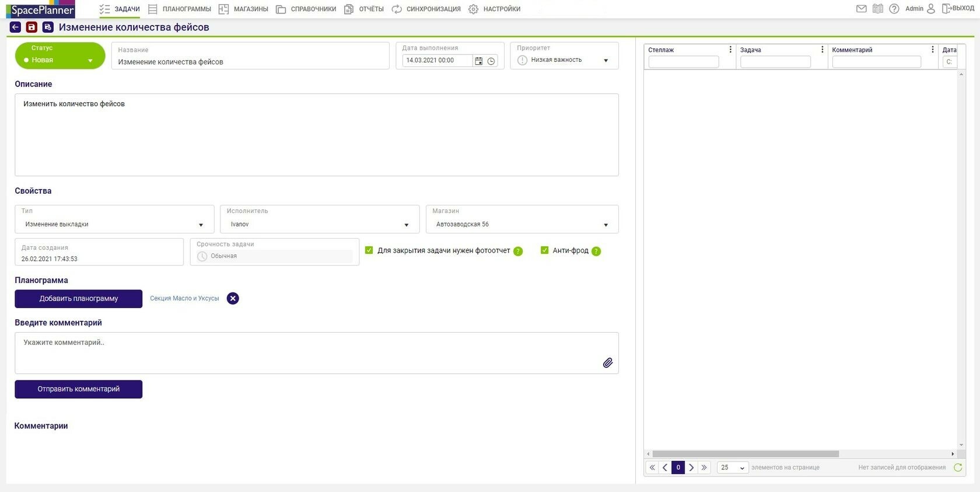Click the red save icon
This screenshot has height=492, width=980.
point(32,27)
